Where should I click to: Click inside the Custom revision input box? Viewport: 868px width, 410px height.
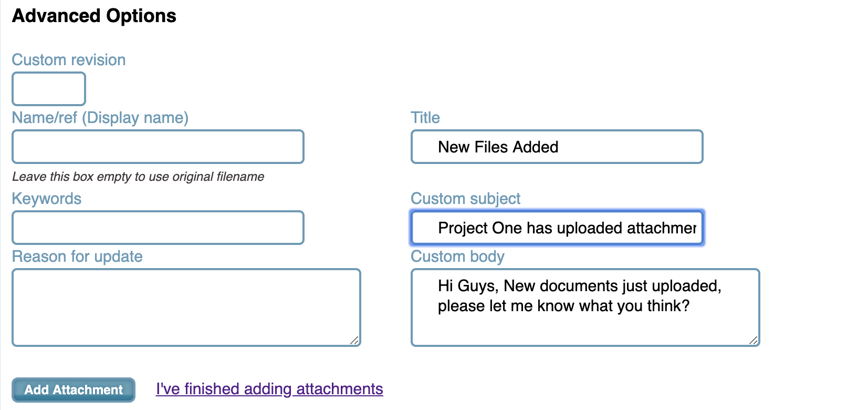[x=49, y=89]
